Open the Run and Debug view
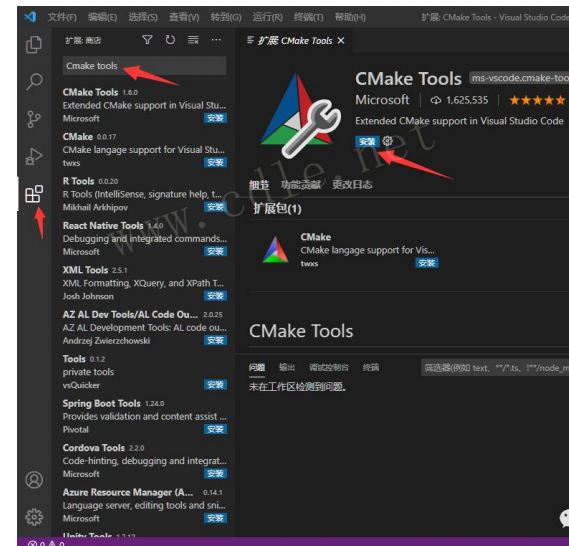 coord(34,156)
